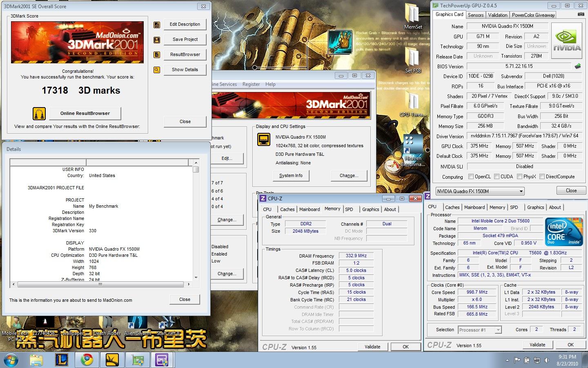Click OK in the CPU-Z processor window

pos(570,345)
